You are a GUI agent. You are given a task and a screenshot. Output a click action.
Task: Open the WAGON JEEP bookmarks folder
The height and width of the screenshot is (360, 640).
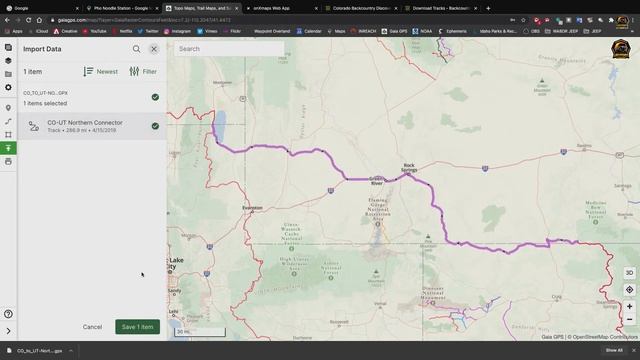[561, 31]
